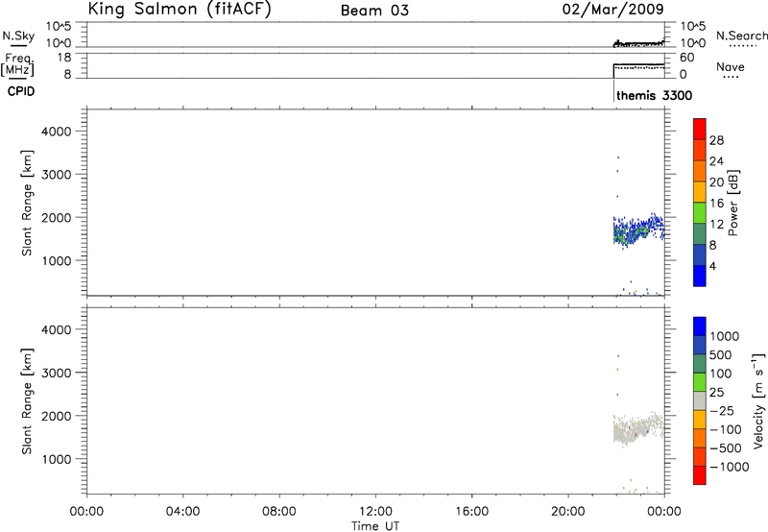Screen dimensions: 768x532
Task: Click the '18' frequency axis label
Action: tap(64, 58)
